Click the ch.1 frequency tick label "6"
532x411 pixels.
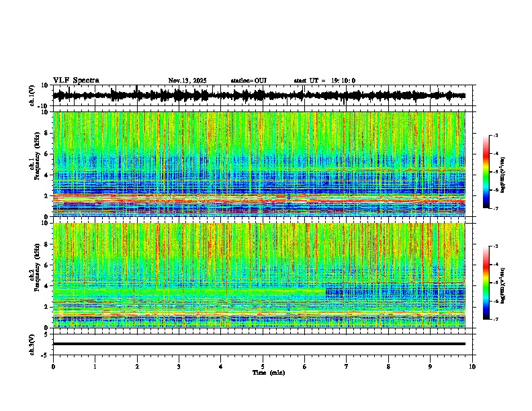(46, 154)
